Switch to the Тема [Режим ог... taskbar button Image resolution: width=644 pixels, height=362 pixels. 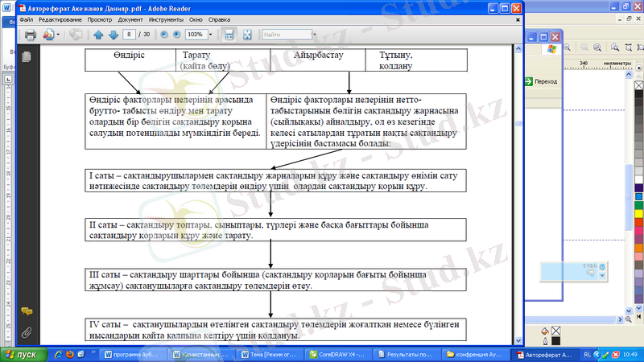click(x=270, y=355)
